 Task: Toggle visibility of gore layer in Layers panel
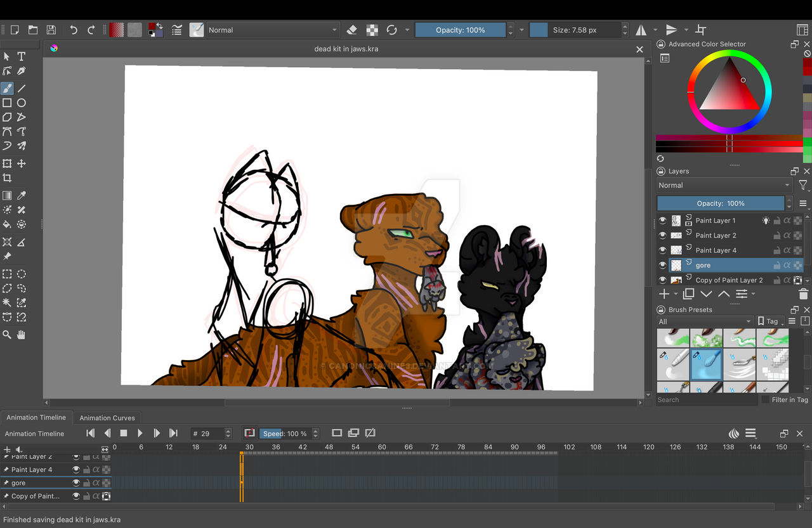coord(663,265)
